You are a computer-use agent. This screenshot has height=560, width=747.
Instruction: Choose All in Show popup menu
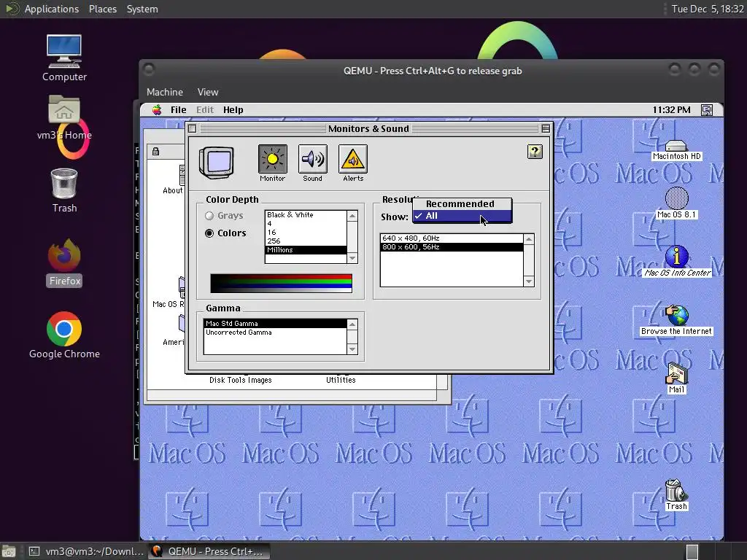click(462, 216)
